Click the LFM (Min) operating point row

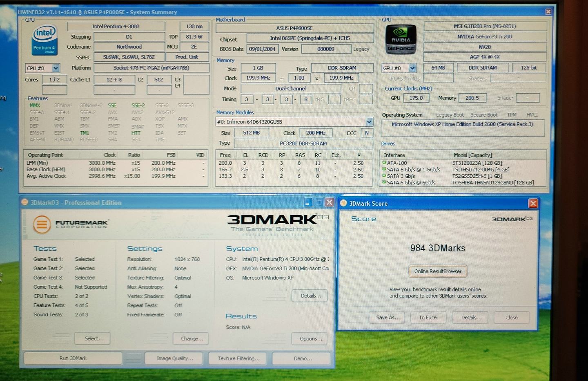click(x=116, y=163)
